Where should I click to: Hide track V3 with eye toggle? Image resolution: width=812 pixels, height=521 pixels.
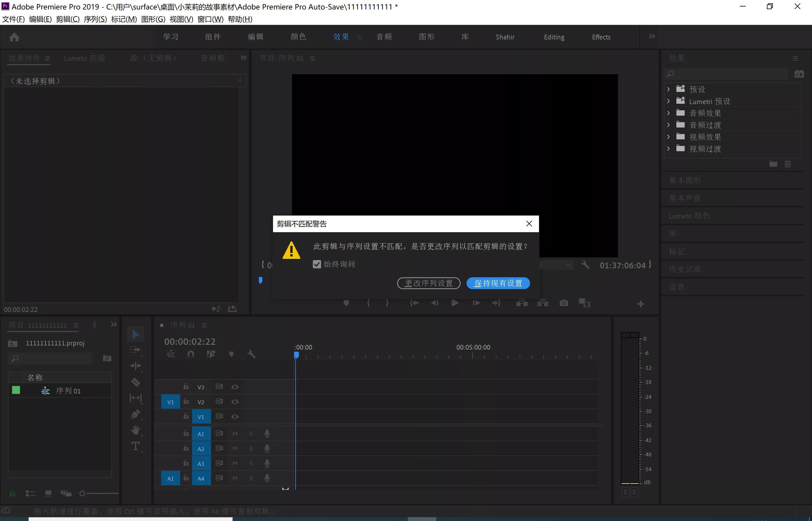click(x=235, y=387)
